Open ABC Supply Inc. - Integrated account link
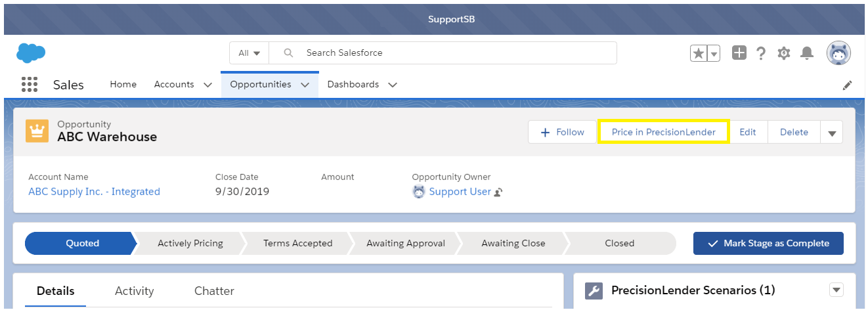868x312 pixels. 94,192
